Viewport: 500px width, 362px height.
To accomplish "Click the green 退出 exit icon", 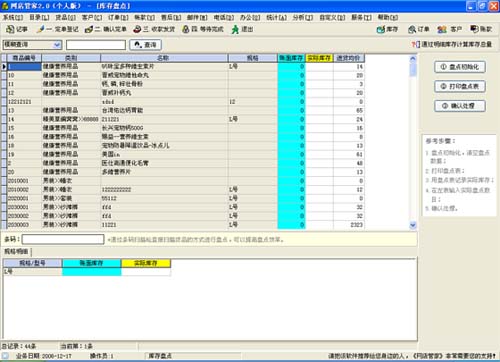I will click(x=242, y=29).
